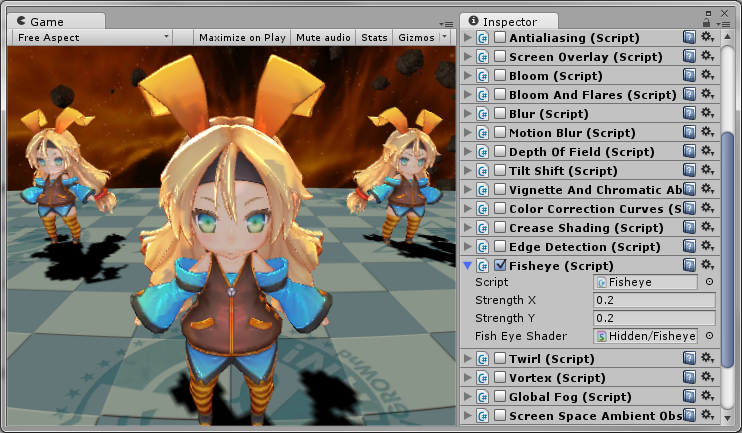Enable the Tilt Shift script checkbox
This screenshot has width=742, height=433.
pos(500,170)
